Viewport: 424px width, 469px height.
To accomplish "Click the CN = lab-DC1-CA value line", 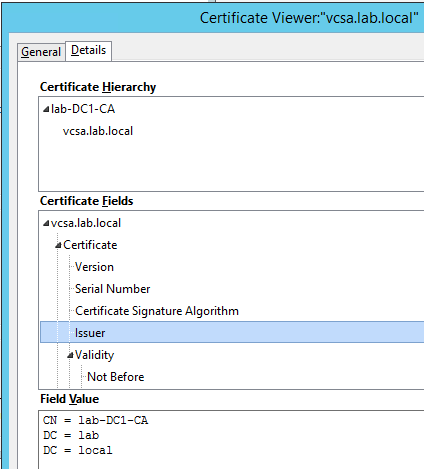I will 95,420.
